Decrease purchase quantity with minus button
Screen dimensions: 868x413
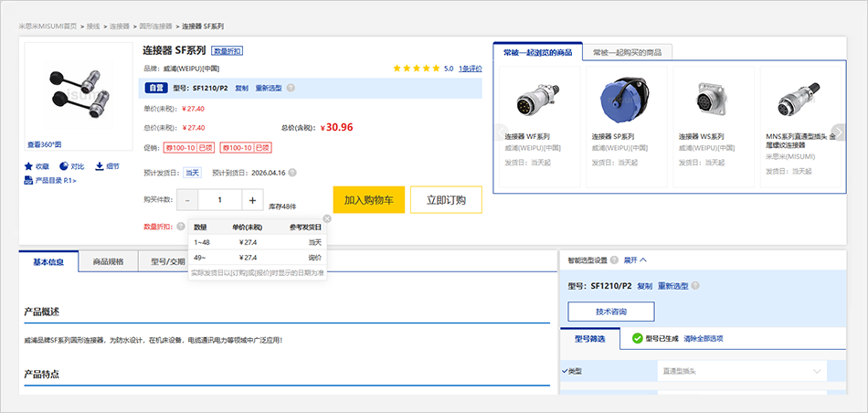click(x=187, y=200)
